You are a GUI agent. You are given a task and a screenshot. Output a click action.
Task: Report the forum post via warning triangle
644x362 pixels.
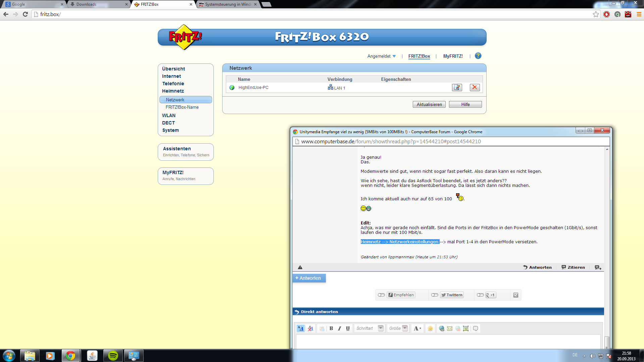(300, 267)
